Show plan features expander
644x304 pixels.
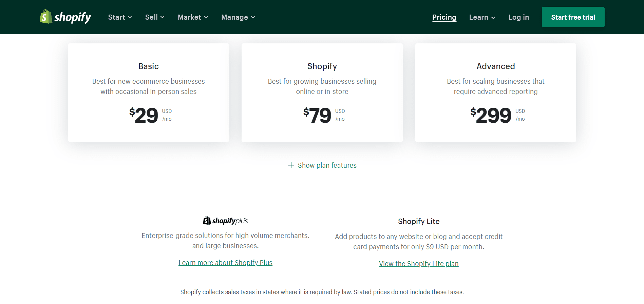click(327, 165)
